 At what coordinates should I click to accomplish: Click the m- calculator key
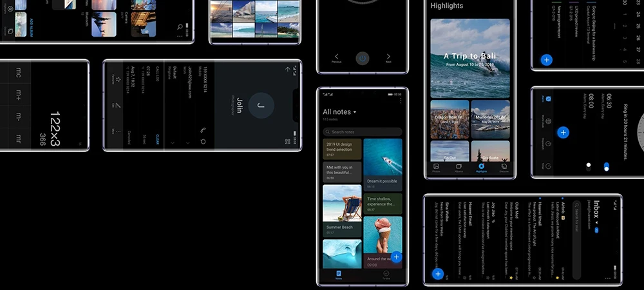(x=19, y=117)
